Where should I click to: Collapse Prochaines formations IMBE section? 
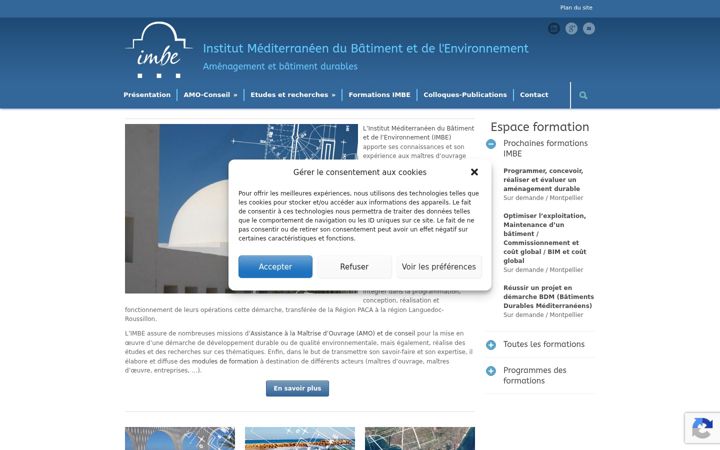(491, 144)
